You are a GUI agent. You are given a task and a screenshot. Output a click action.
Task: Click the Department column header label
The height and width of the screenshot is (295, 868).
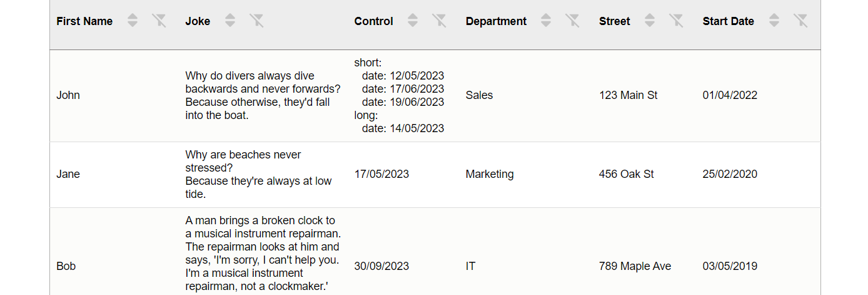496,21
